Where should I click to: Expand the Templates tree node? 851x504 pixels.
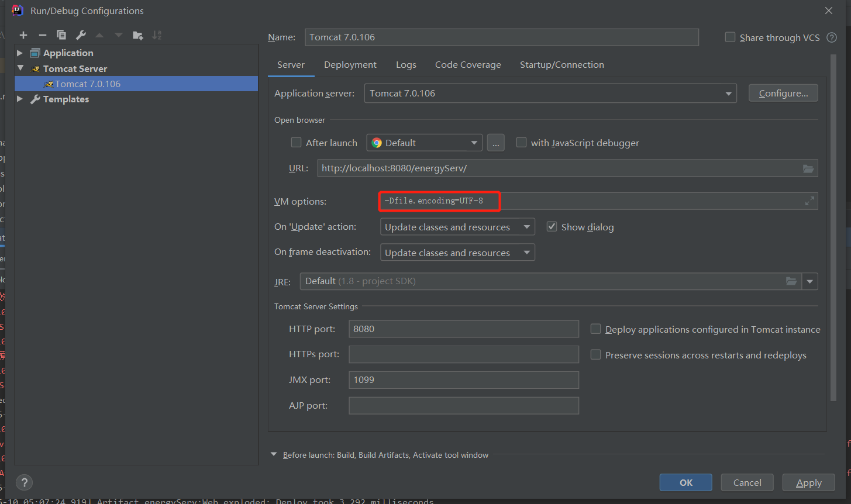point(20,99)
